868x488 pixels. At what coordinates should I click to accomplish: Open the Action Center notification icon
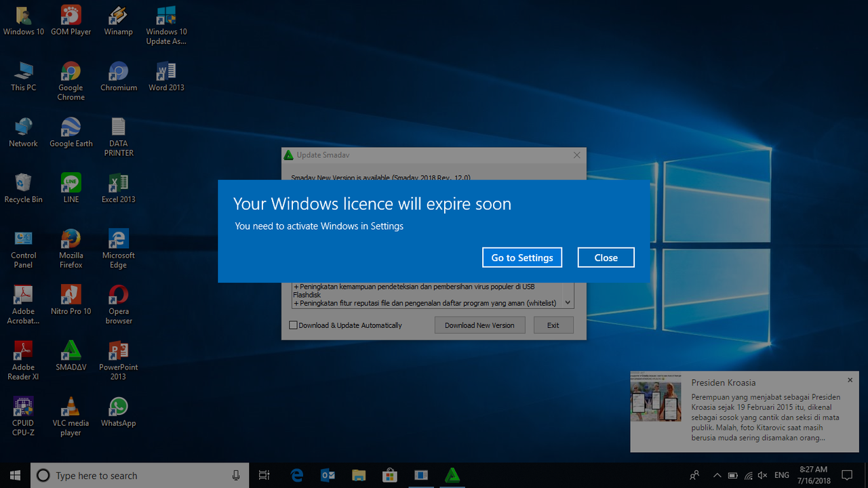click(x=847, y=475)
